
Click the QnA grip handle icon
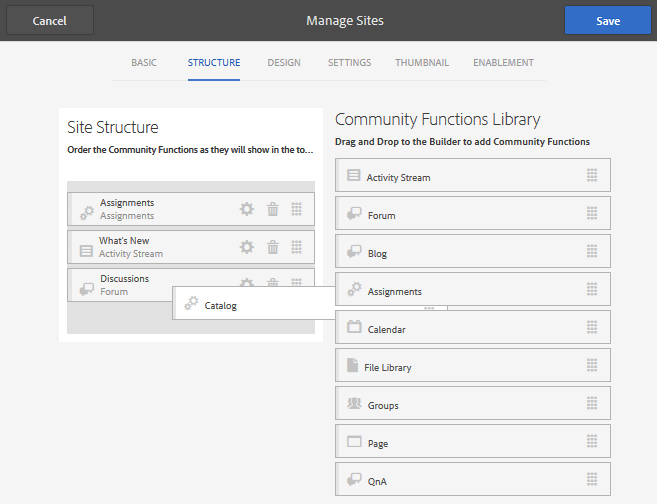(592, 480)
